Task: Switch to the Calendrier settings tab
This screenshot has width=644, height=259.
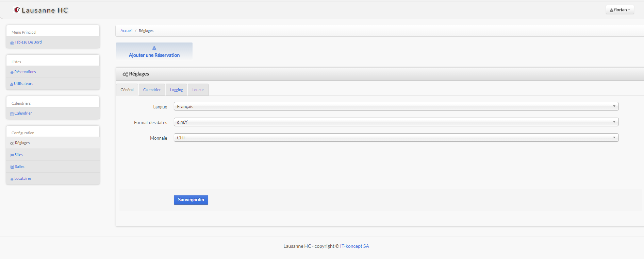Action: pyautogui.click(x=152, y=90)
